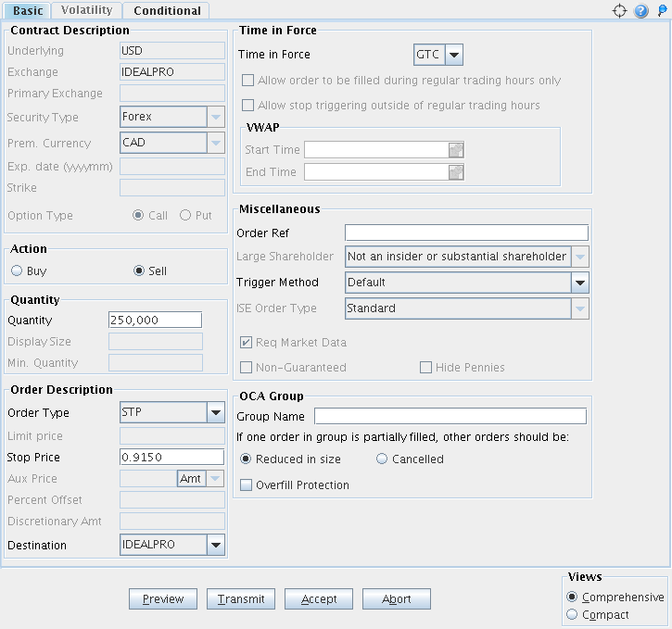Click the Preview button

coord(163,599)
